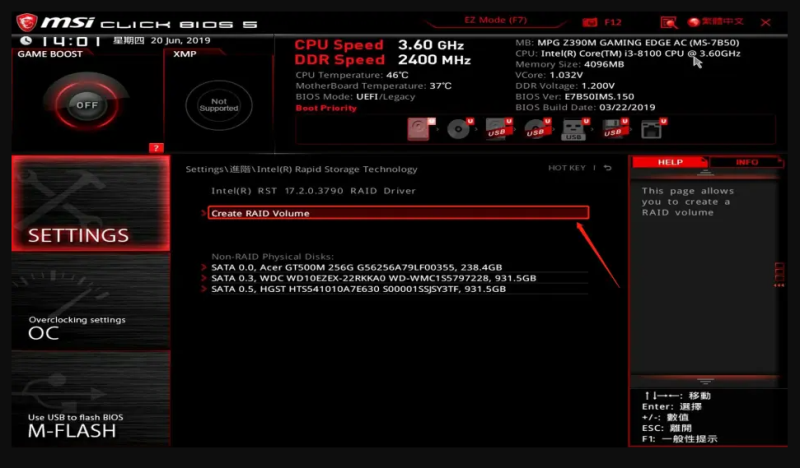Viewport: 800px width, 468px height.
Task: Click the help text about creating RAID volume
Action: 687,201
